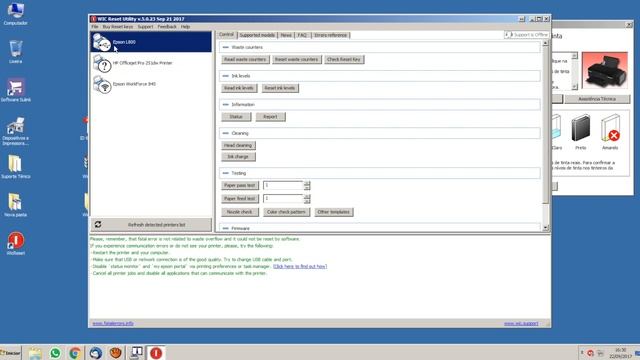The width and height of the screenshot is (640, 360).
Task: Open Thunderbird from the taskbar
Action: click(x=96, y=353)
